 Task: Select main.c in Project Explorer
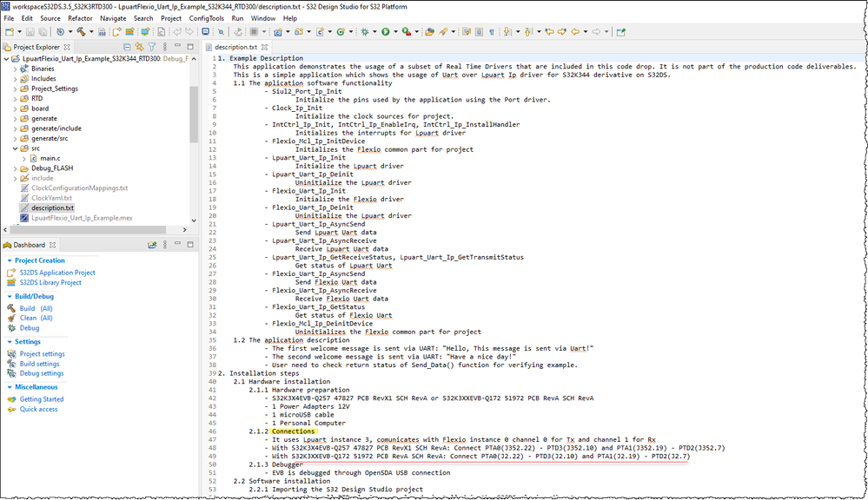point(50,159)
